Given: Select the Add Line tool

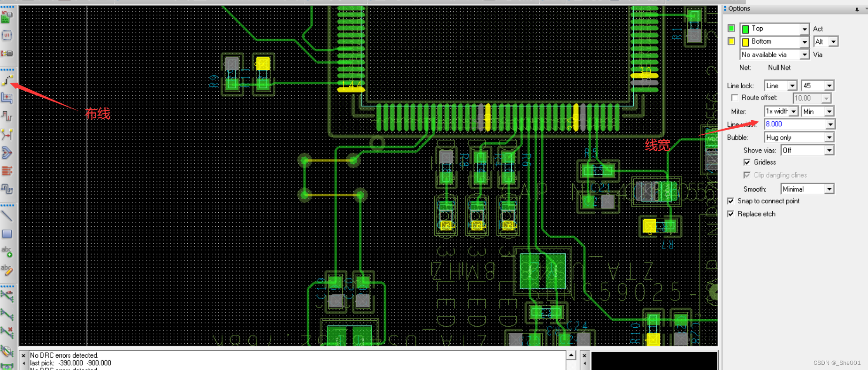Looking at the screenshot, I should [7, 216].
